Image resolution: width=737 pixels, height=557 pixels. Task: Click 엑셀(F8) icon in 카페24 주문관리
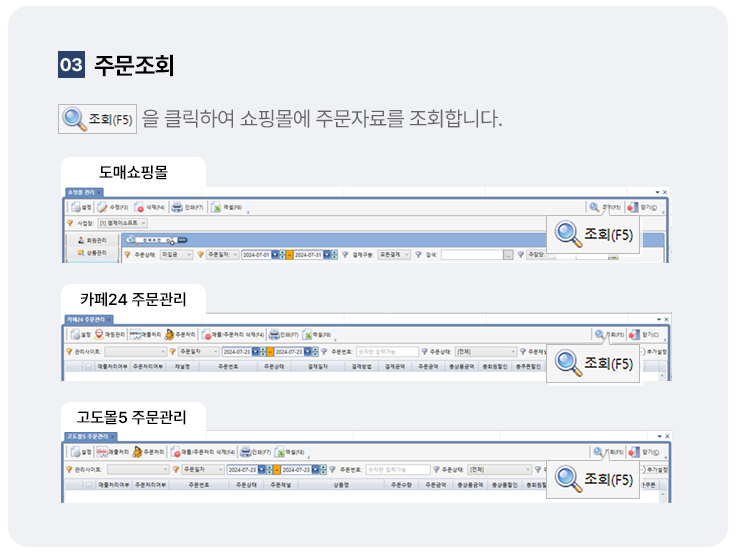[308, 335]
